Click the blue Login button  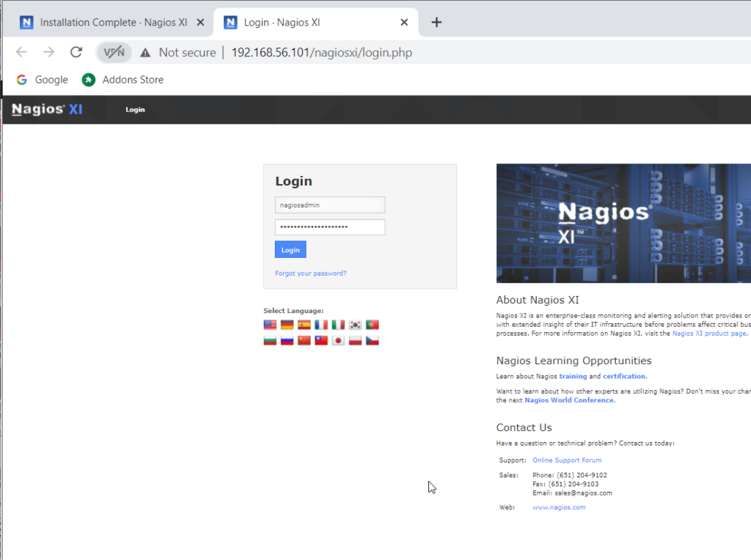pyautogui.click(x=290, y=249)
